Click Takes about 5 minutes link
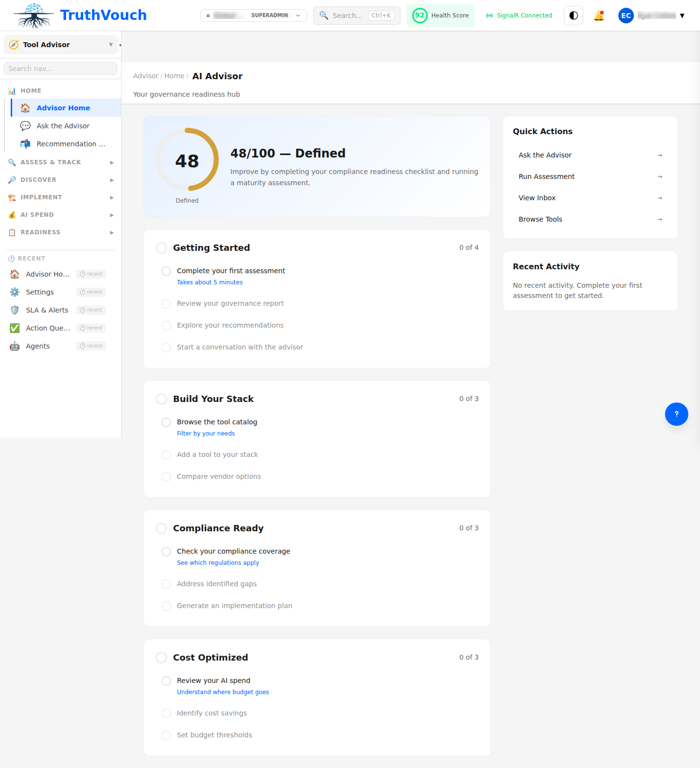Image resolution: width=700 pixels, height=768 pixels. (210, 282)
